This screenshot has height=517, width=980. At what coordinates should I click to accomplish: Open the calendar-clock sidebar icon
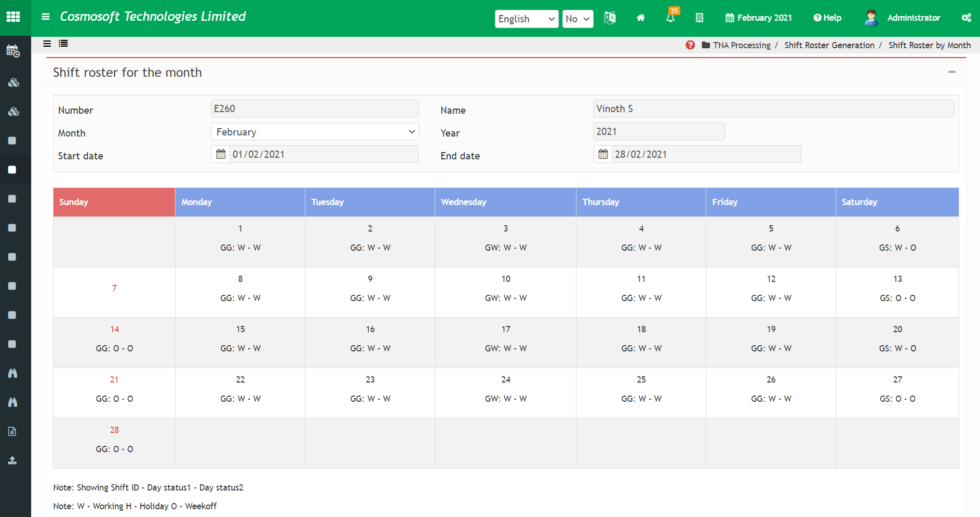point(13,51)
